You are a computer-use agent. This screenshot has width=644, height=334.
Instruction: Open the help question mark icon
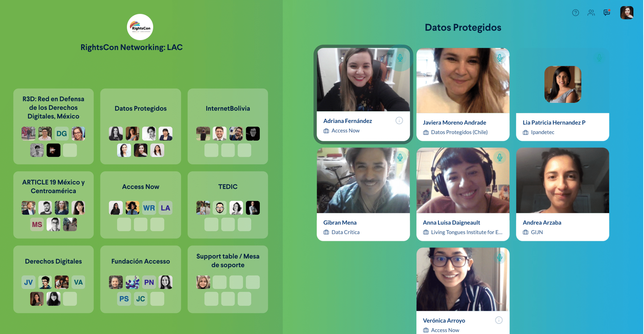tap(575, 13)
